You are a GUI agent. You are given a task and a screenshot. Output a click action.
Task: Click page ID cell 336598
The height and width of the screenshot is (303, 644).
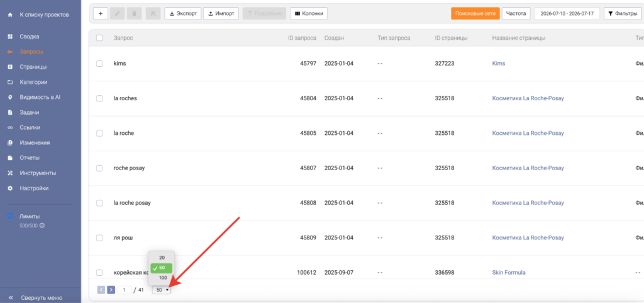(445, 273)
